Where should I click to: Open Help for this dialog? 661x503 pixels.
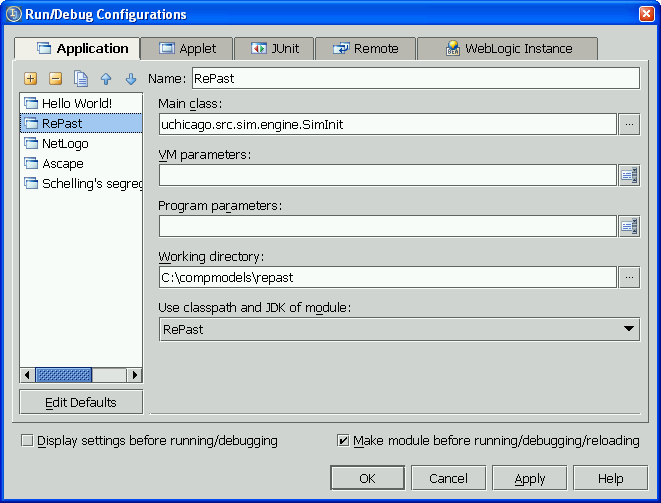click(610, 478)
